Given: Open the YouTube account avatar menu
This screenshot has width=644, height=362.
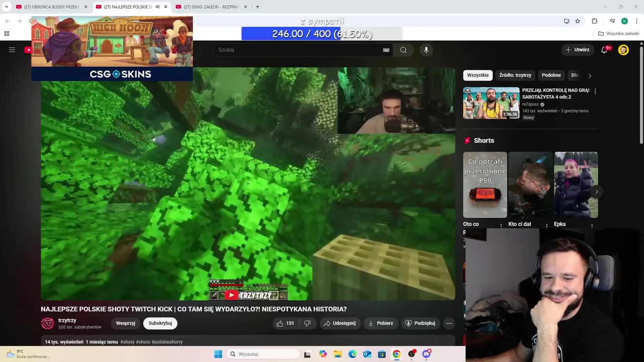Looking at the screenshot, I should pyautogui.click(x=623, y=50).
